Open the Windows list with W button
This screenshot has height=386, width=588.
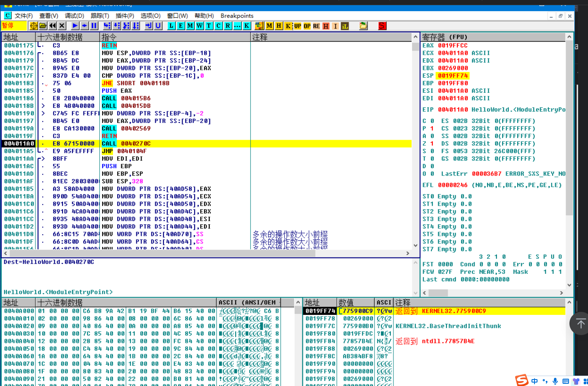[x=199, y=26]
